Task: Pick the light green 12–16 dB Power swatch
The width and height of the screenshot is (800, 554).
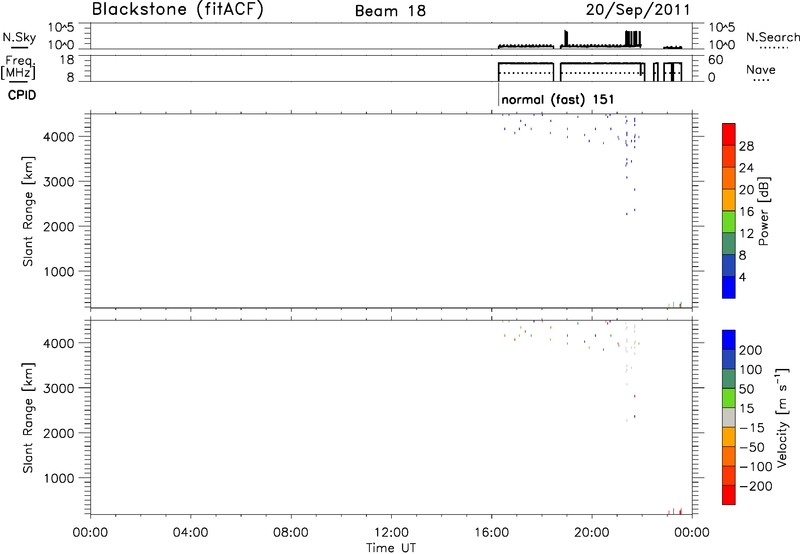Action: coord(729,221)
